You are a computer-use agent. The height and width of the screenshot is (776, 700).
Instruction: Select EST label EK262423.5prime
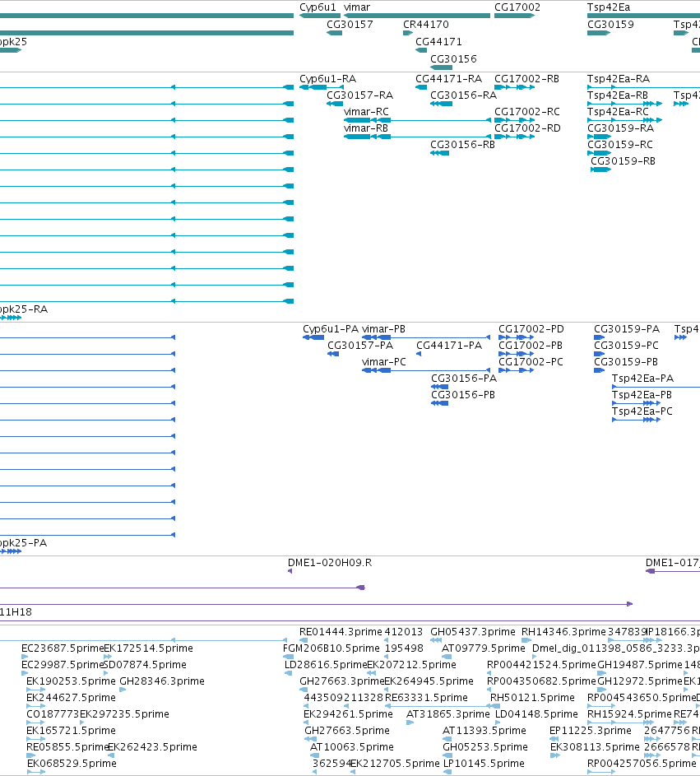(x=152, y=746)
